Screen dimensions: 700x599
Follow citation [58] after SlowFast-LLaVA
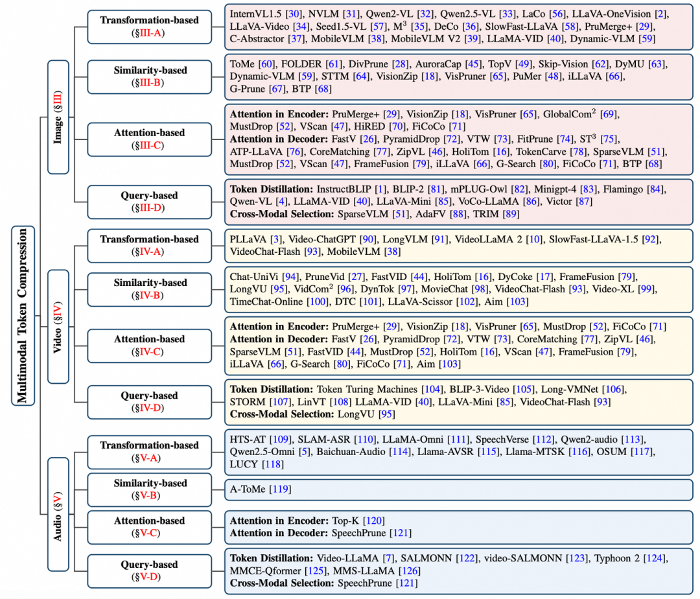pos(570,27)
